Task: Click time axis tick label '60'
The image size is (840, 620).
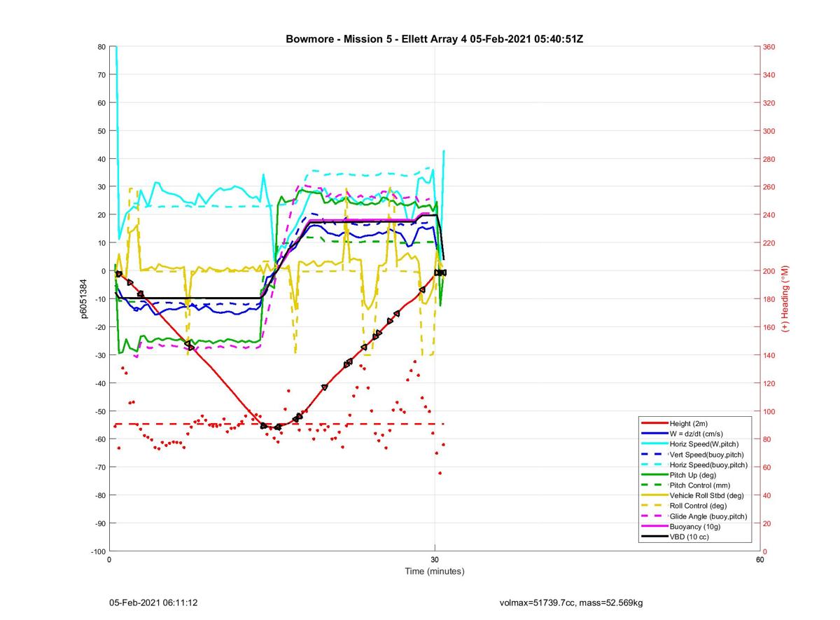Action: click(x=759, y=560)
